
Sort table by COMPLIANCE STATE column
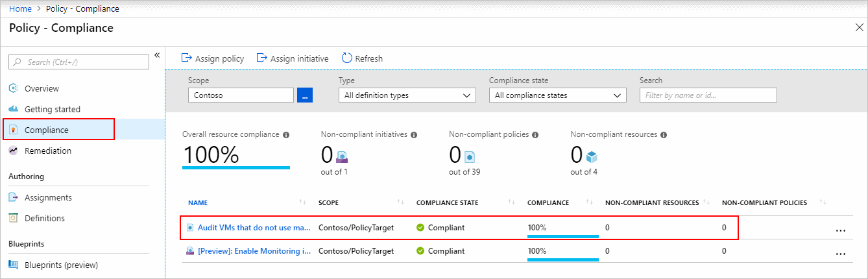coord(447,203)
